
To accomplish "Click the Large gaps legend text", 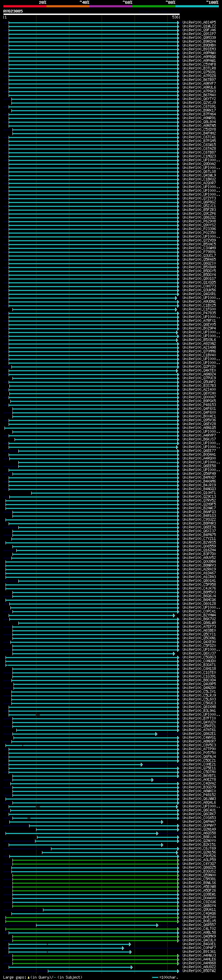I will click(43, 977).
